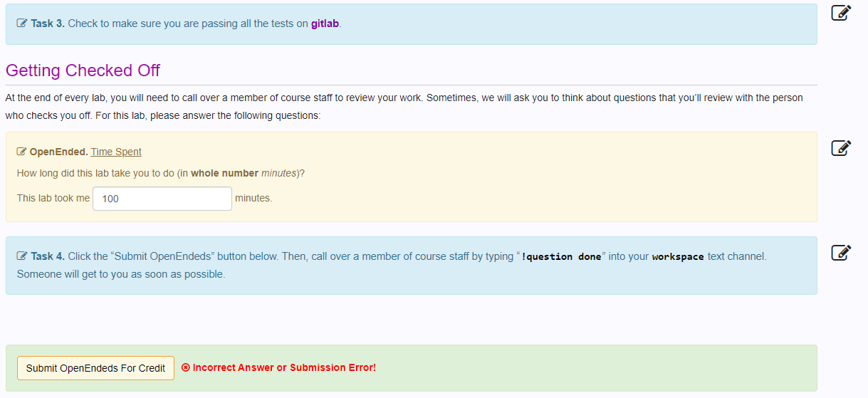Image resolution: width=868 pixels, height=398 pixels.
Task: Click the "This lab took me" label
Action: tap(53, 199)
